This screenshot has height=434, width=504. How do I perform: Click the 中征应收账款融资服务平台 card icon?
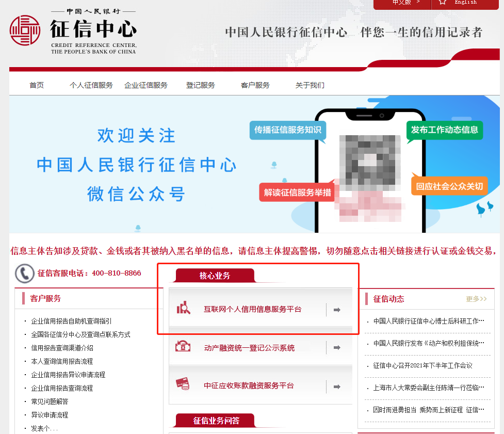(183, 384)
